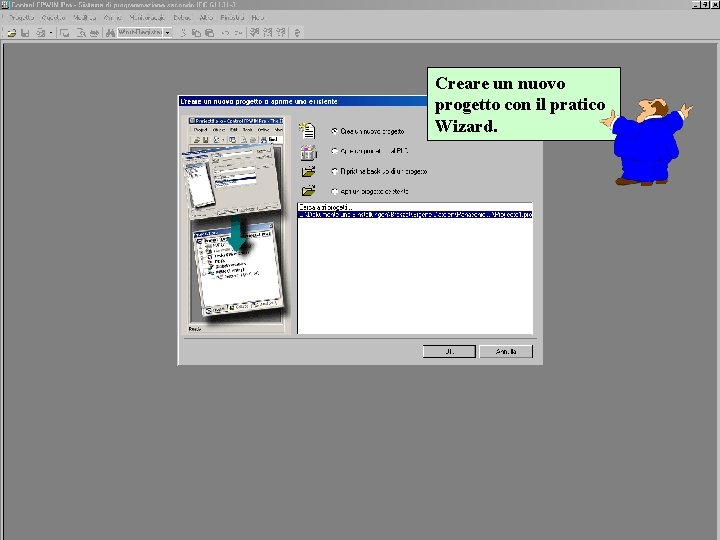Image resolution: width=720 pixels, height=540 pixels.
Task: Click the Annulla button in the dialog
Action: pyautogui.click(x=506, y=351)
